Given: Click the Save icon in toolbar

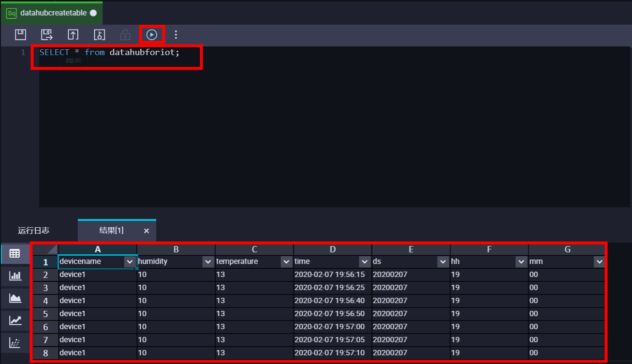Looking at the screenshot, I should 20,35.
